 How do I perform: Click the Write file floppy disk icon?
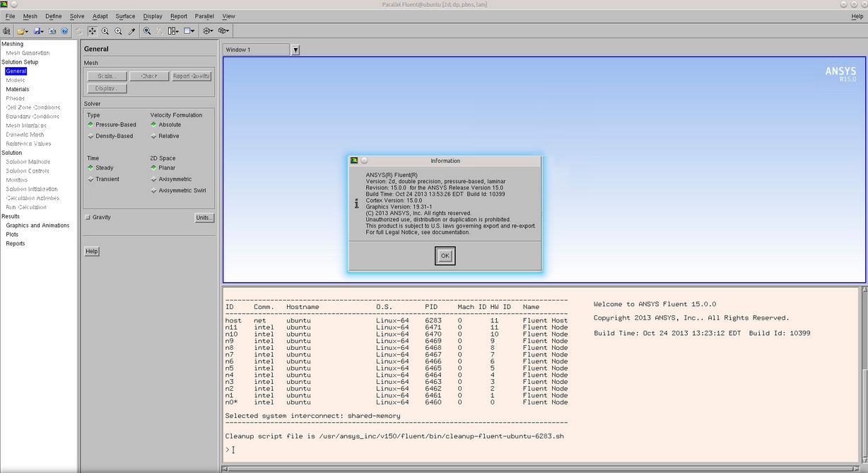point(36,31)
